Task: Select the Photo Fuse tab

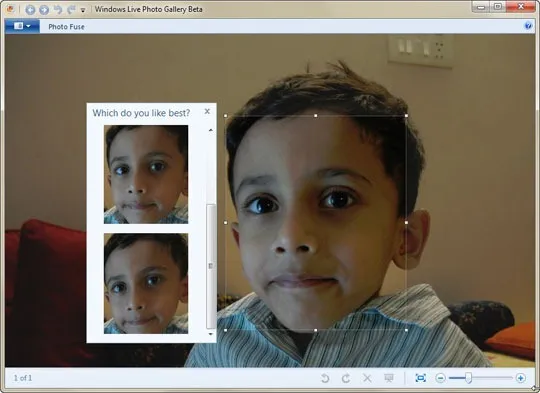Action: 66,27
